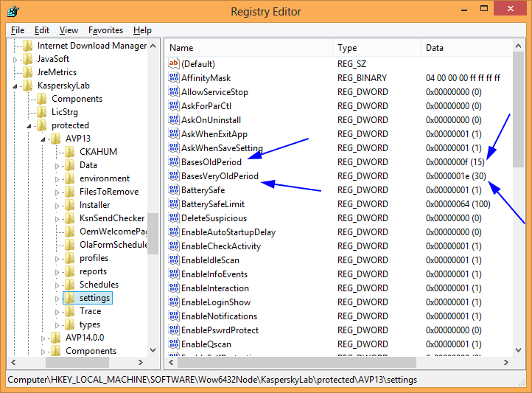The image size is (532, 393).
Task: Click the KasperskyLab folder icon
Action: pyautogui.click(x=27, y=86)
